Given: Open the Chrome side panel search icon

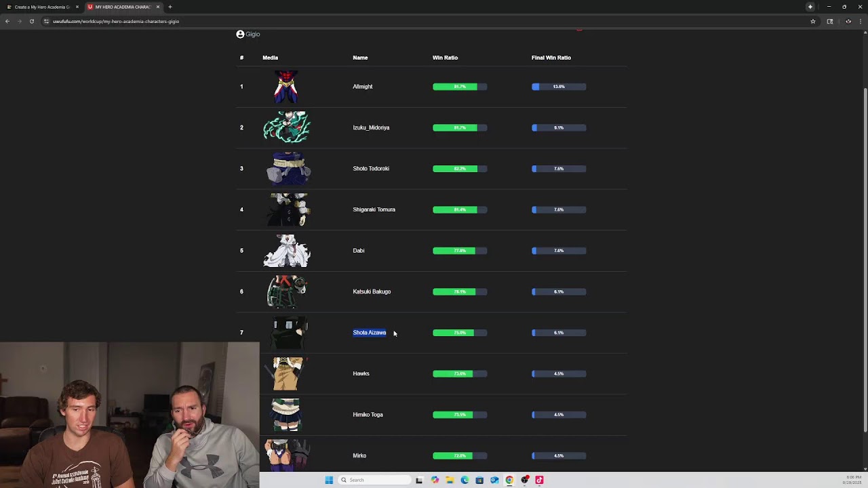Looking at the screenshot, I should [829, 21].
